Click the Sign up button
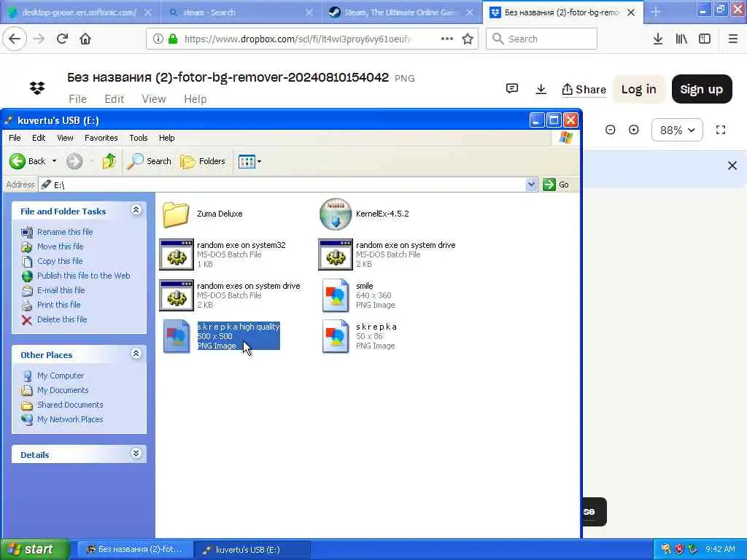Image resolution: width=747 pixels, height=560 pixels. point(702,89)
